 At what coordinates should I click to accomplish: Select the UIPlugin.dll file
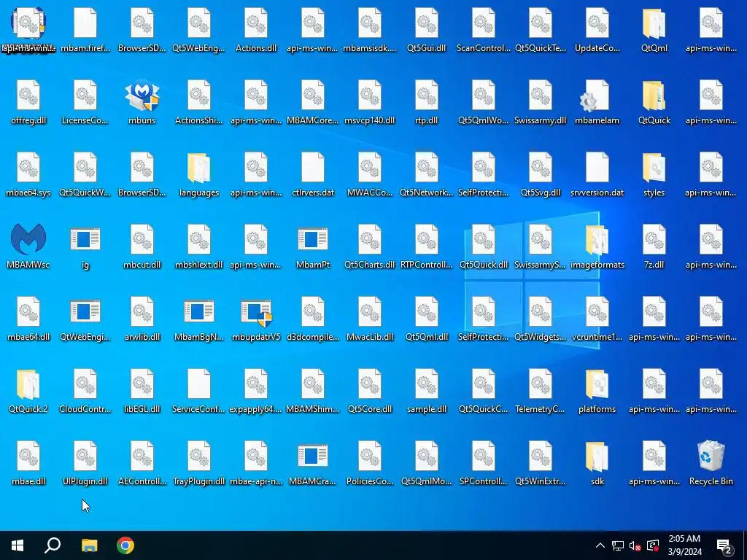tap(85, 456)
